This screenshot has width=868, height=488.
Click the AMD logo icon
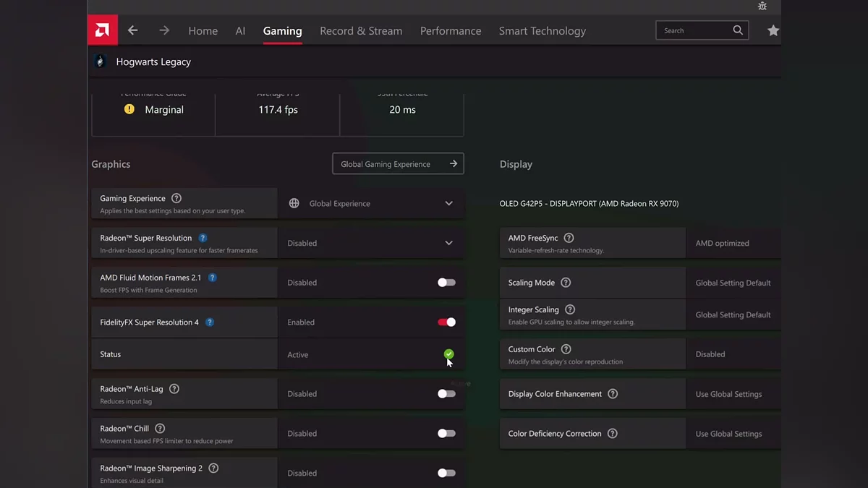pyautogui.click(x=103, y=30)
